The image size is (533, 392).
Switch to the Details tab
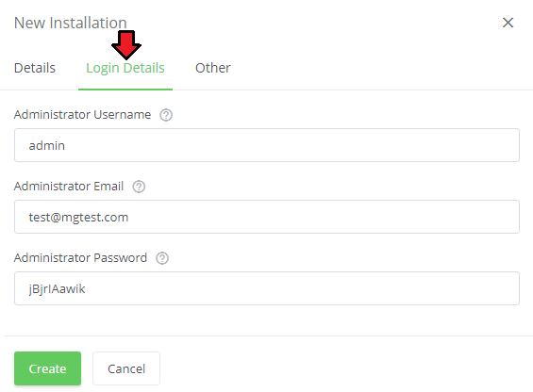[x=35, y=68]
